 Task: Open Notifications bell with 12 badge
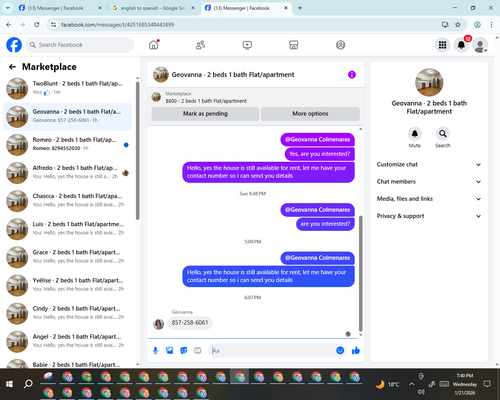[x=461, y=45]
